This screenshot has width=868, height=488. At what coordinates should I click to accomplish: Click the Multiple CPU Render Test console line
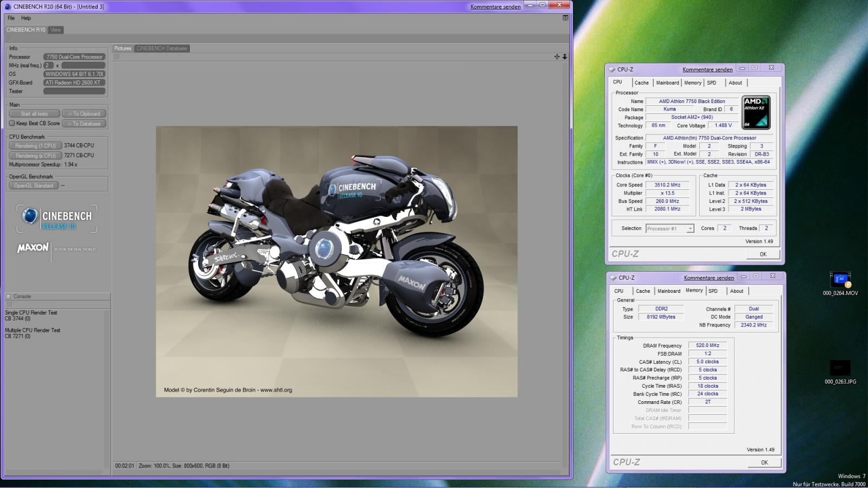[33, 330]
